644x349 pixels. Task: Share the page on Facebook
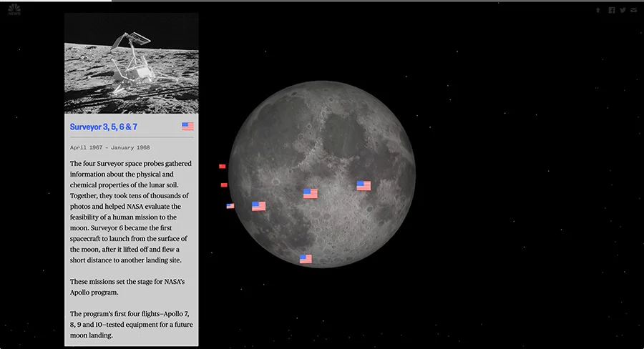(612, 10)
